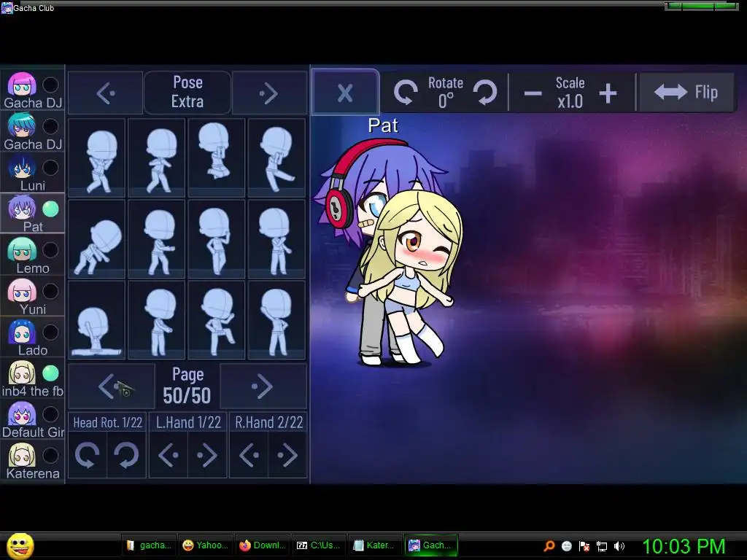Increase character scale with plus button

click(608, 93)
